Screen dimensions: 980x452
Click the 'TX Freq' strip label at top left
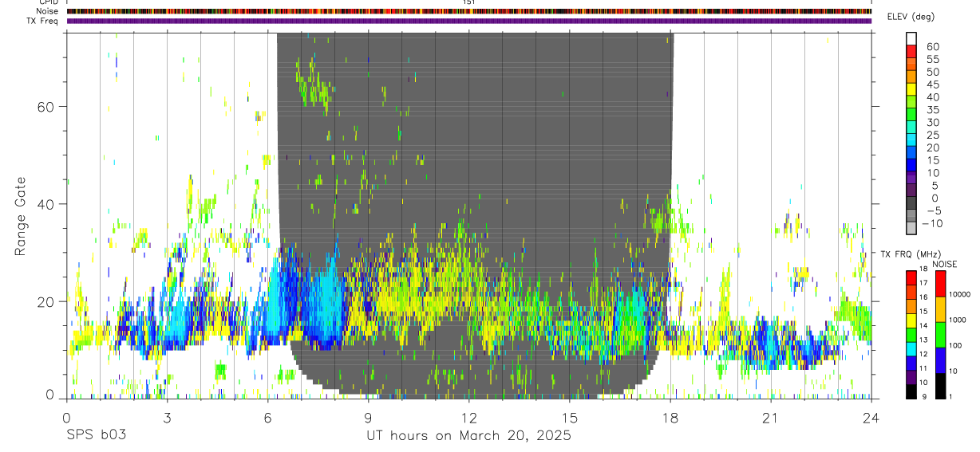tap(44, 21)
